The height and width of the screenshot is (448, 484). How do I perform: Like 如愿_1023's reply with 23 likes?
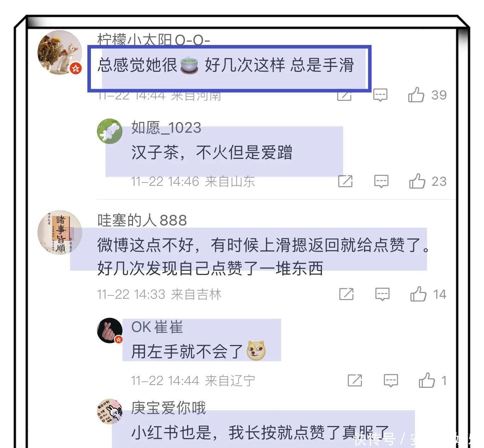[x=417, y=181]
